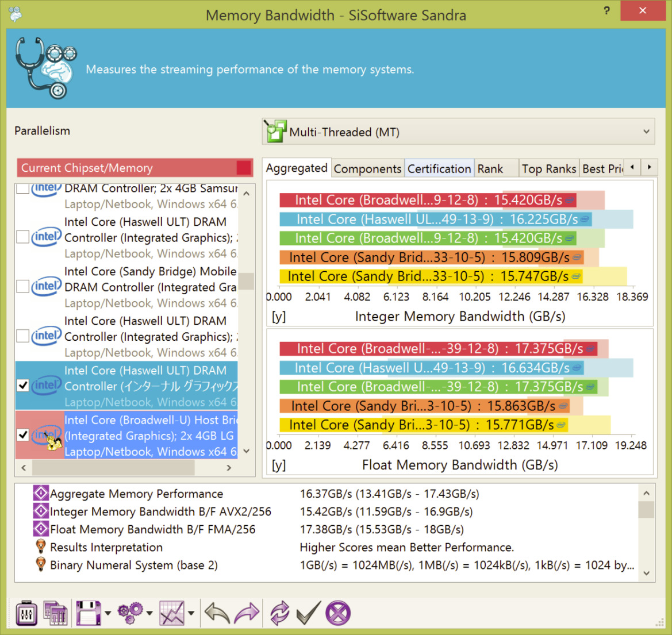Switch to the Rank tab
This screenshot has height=635, width=672.
click(496, 169)
